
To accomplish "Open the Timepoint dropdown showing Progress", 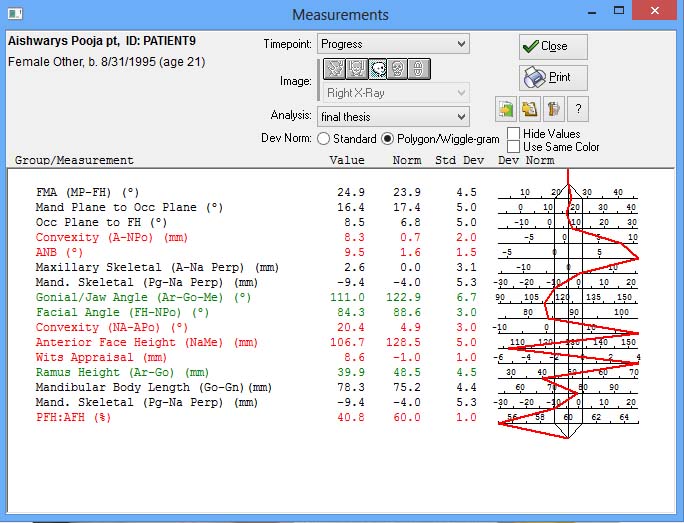I will tap(392, 44).
